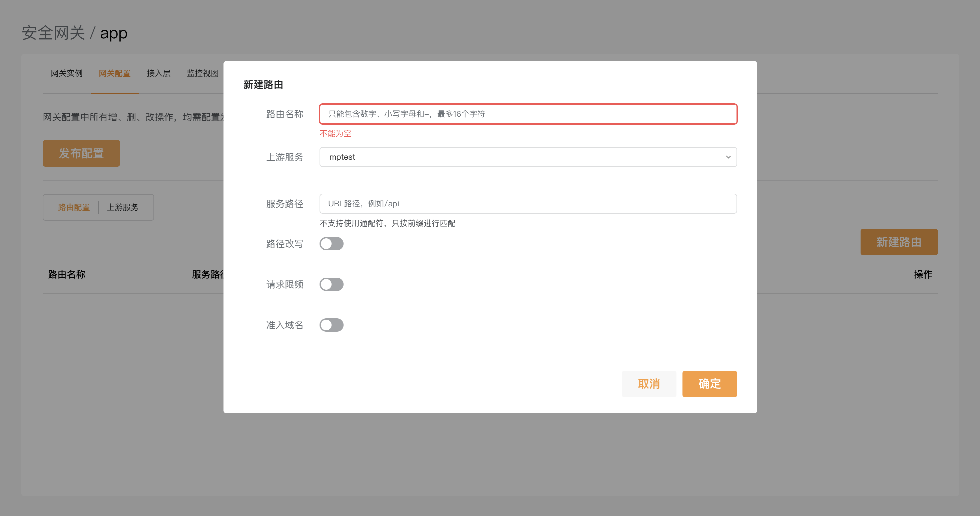Go to the 监控视图 tab

(202, 73)
